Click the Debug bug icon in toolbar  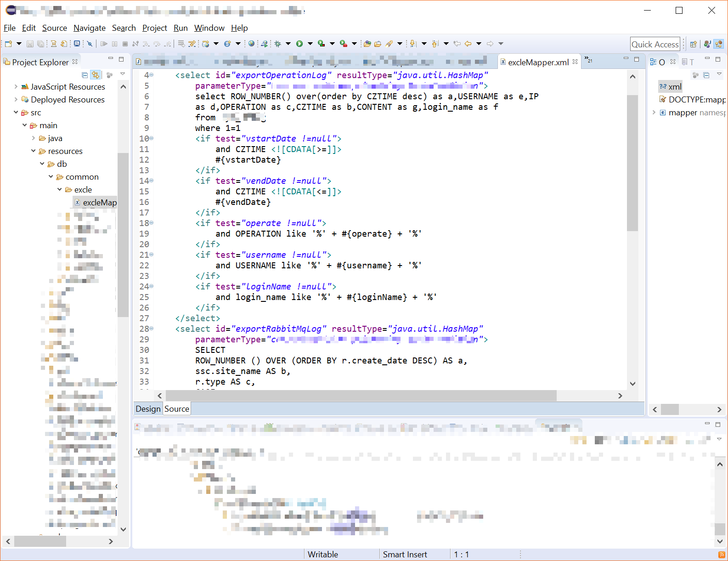277,44
